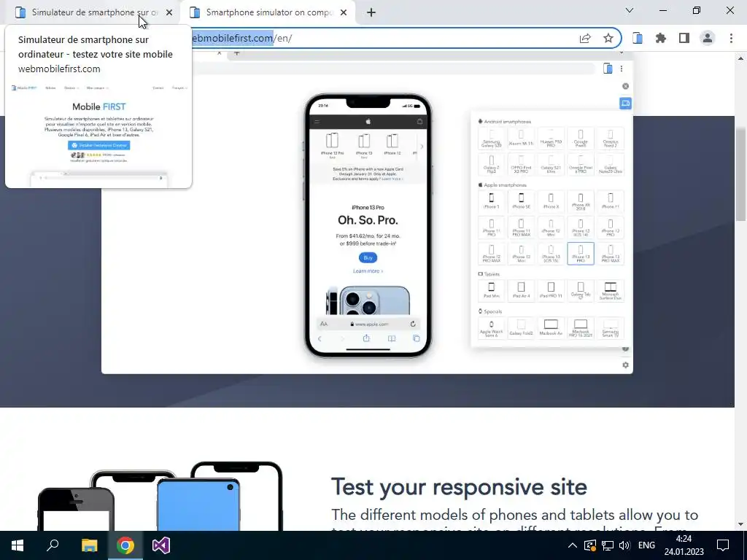
Task: Click the tab preview card thumbnail
Action: pyautogui.click(x=98, y=134)
